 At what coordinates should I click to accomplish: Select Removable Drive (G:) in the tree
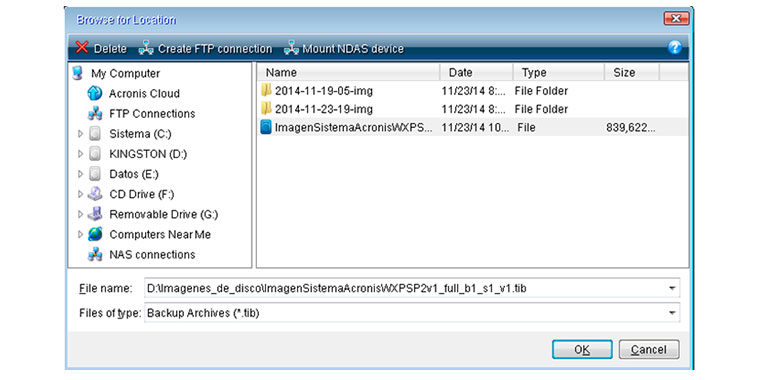164,214
